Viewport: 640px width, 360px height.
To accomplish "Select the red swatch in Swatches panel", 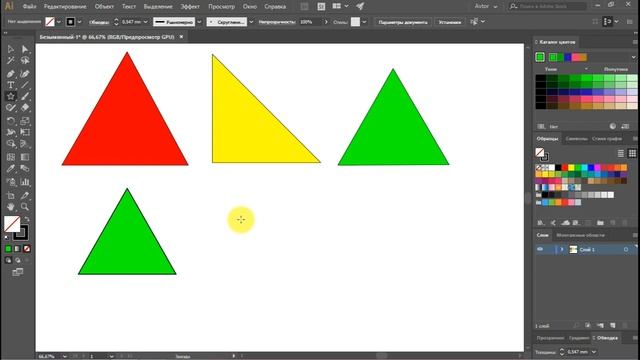I will (x=565, y=167).
